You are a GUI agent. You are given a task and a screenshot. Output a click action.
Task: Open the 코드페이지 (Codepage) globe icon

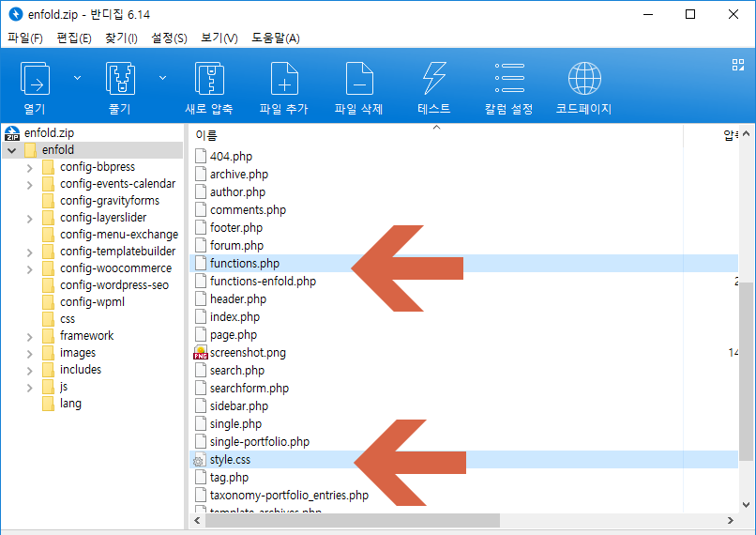584,79
